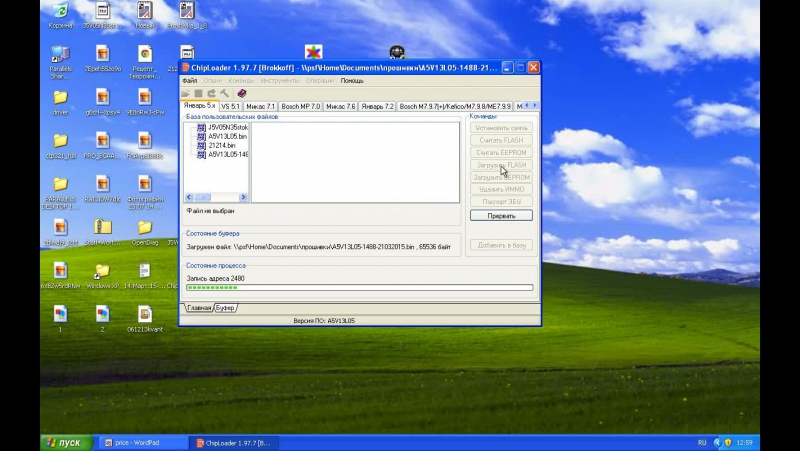Select desktop file icon named 1
This screenshot has width=800, height=451.
pos(60,320)
